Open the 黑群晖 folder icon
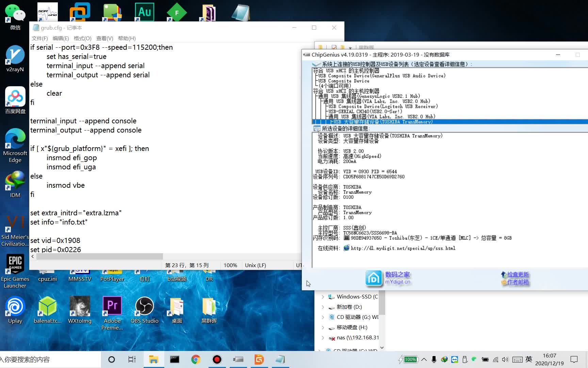Image resolution: width=588 pixels, height=368 pixels. (209, 310)
